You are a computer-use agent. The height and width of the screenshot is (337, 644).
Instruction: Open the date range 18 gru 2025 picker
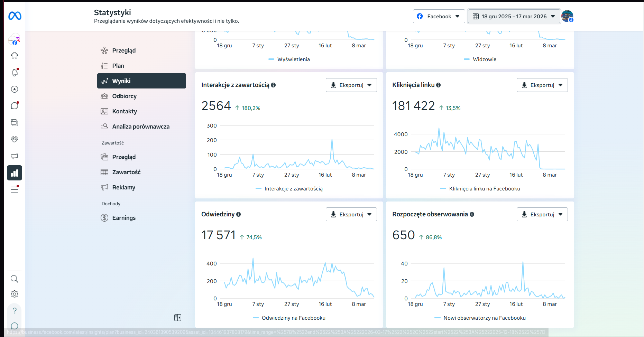(514, 16)
